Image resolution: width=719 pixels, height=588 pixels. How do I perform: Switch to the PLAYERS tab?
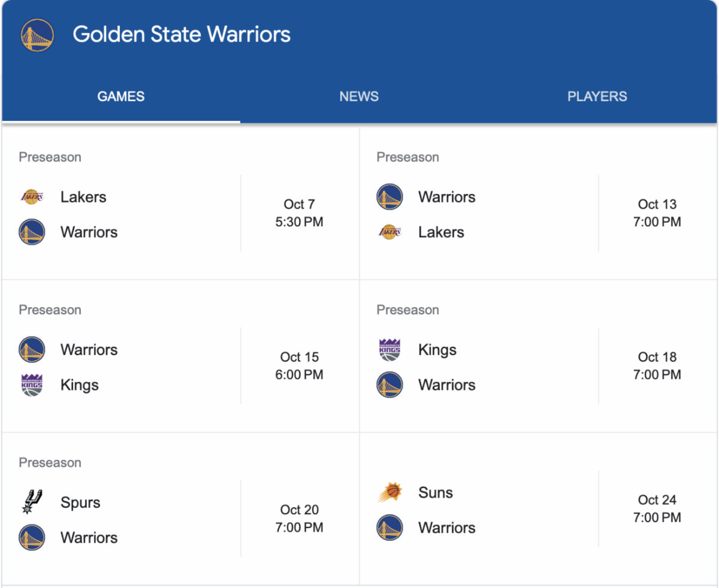597,96
